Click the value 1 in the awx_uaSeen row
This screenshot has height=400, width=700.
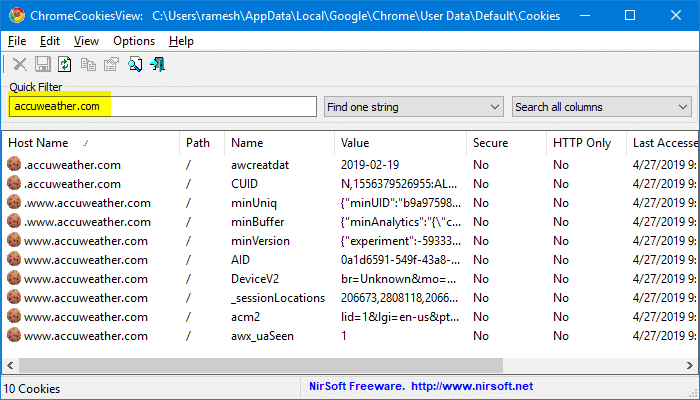click(x=344, y=336)
